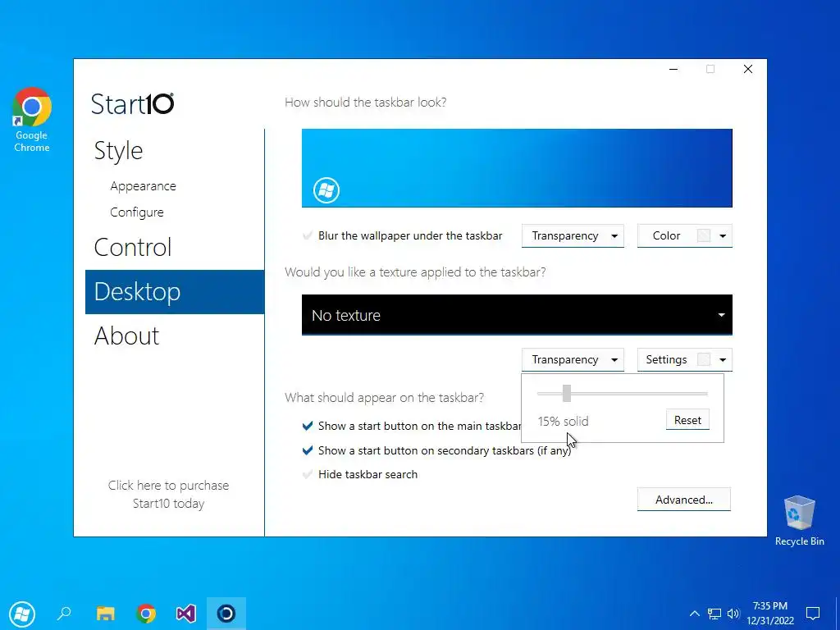Click the swatch in Settings button
The height and width of the screenshot is (630, 840).
coord(703,359)
